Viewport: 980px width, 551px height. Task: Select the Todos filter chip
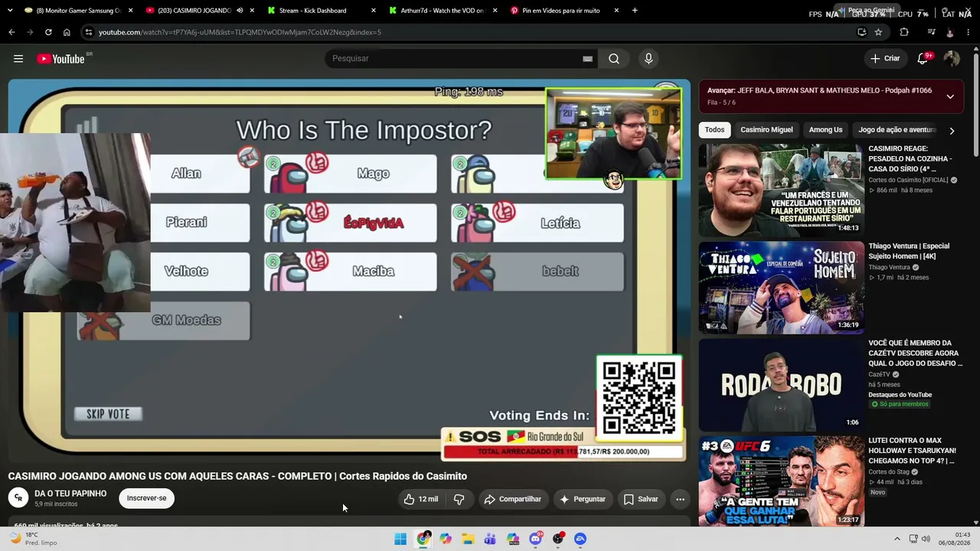[x=714, y=130]
